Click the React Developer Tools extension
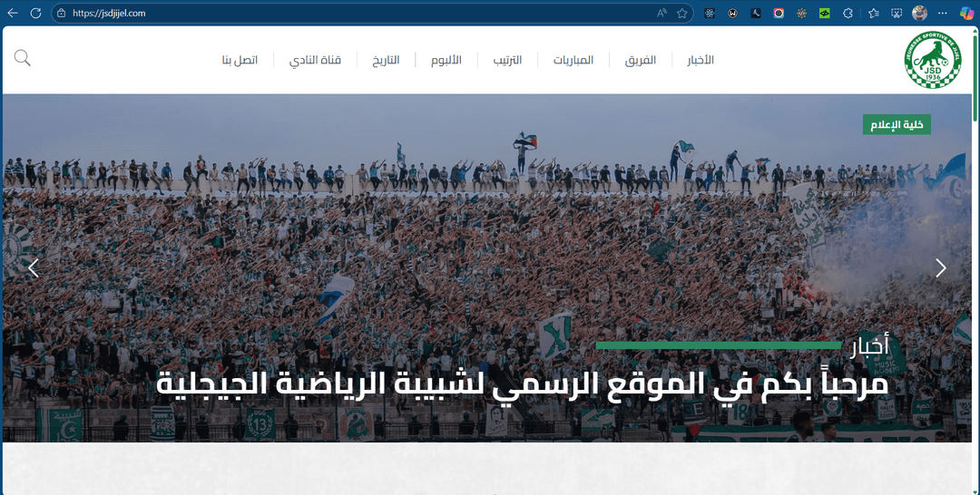Image resolution: width=980 pixels, height=495 pixels. click(x=710, y=14)
